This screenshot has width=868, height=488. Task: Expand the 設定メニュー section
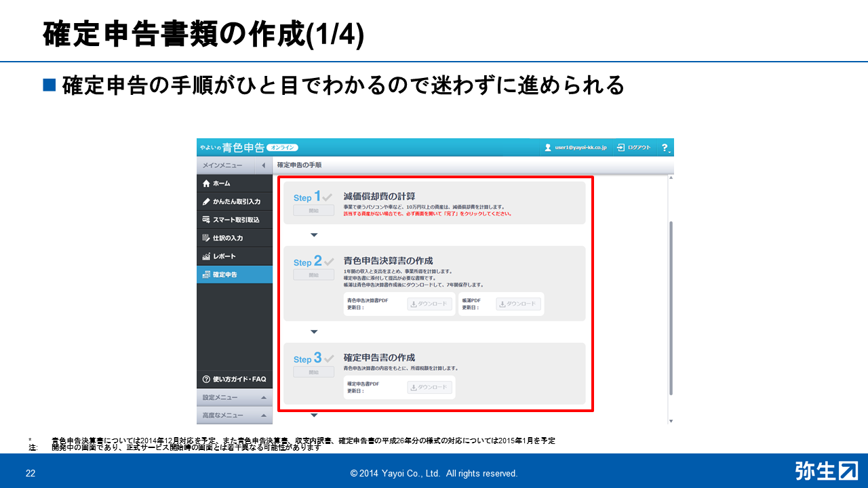coord(235,397)
